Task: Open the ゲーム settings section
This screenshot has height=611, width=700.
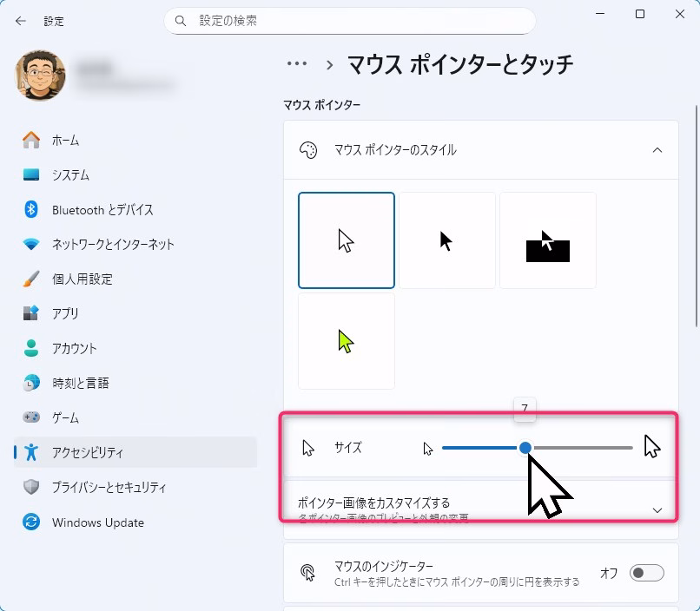Action: (x=65, y=418)
